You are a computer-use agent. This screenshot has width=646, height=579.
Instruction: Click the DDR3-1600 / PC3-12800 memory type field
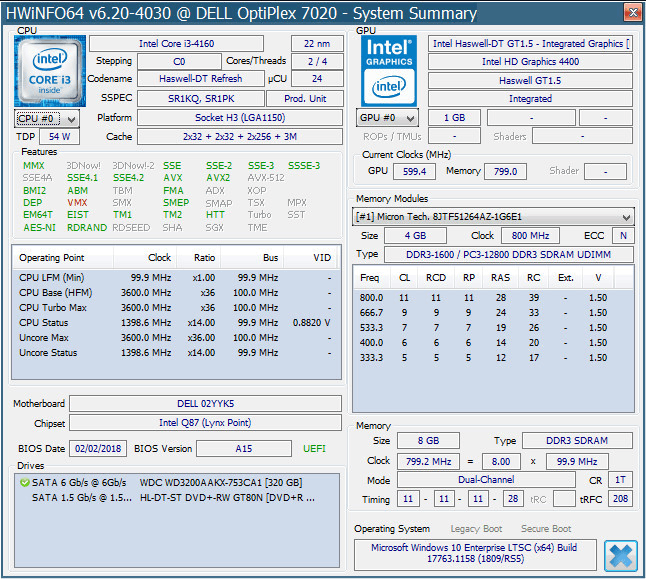(509, 255)
